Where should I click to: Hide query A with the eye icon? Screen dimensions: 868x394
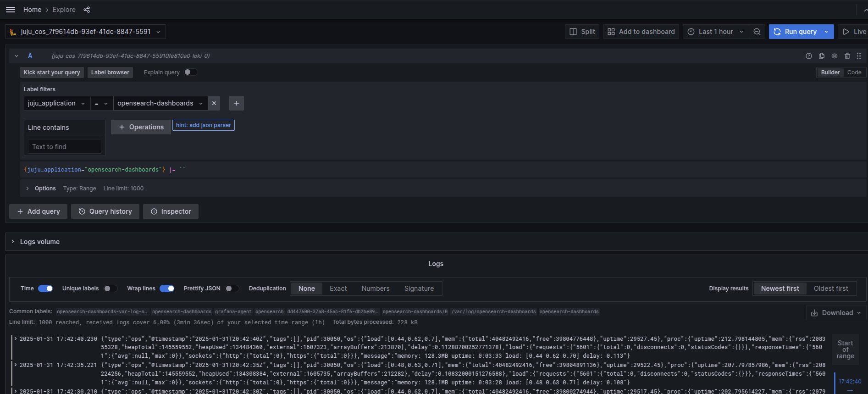point(835,56)
